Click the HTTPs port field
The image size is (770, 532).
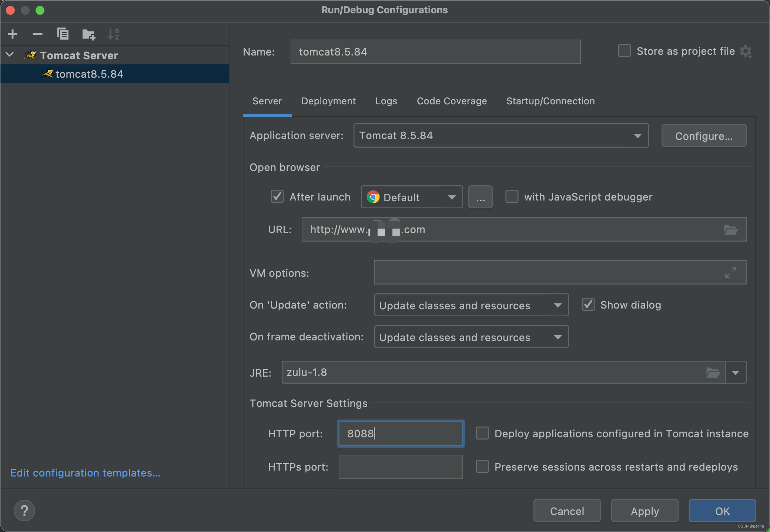(x=401, y=467)
